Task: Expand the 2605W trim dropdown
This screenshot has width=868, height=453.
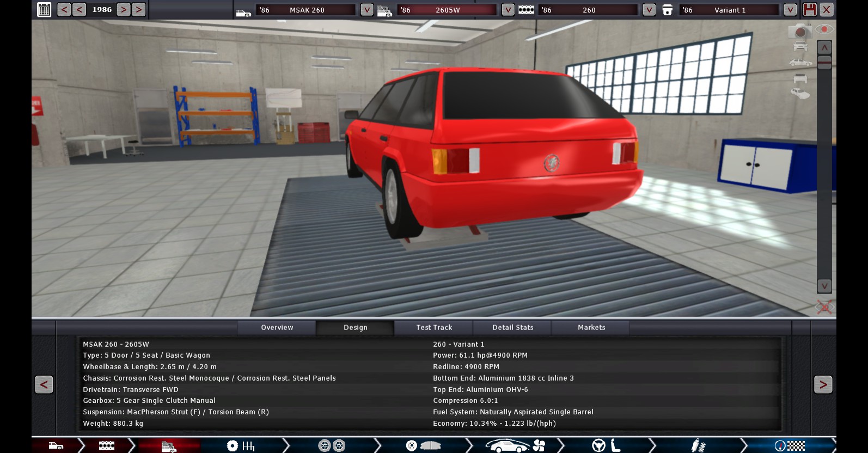Action: pos(508,10)
